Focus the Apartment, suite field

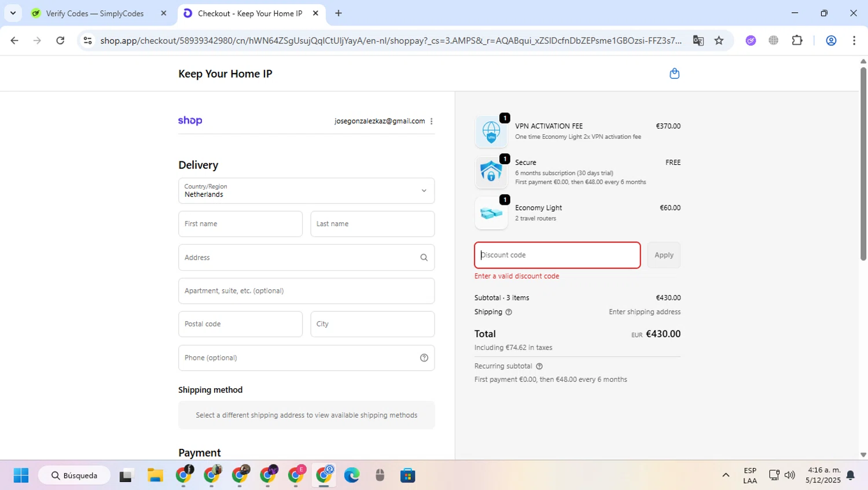(306, 291)
